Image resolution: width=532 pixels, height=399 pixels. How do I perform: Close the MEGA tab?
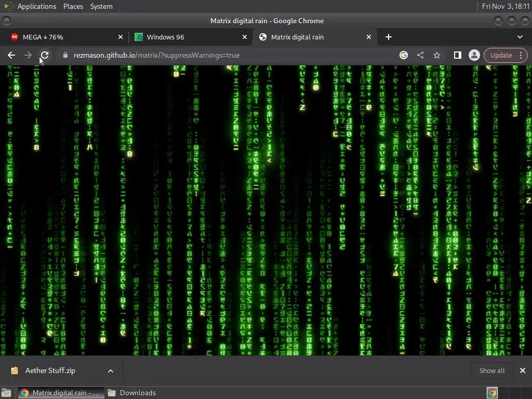click(x=121, y=37)
